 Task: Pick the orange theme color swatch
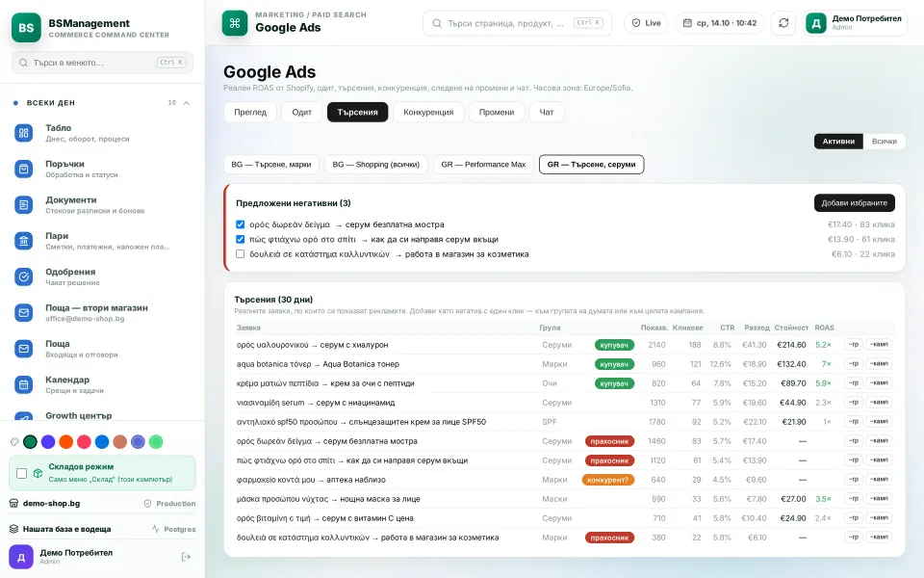66,442
